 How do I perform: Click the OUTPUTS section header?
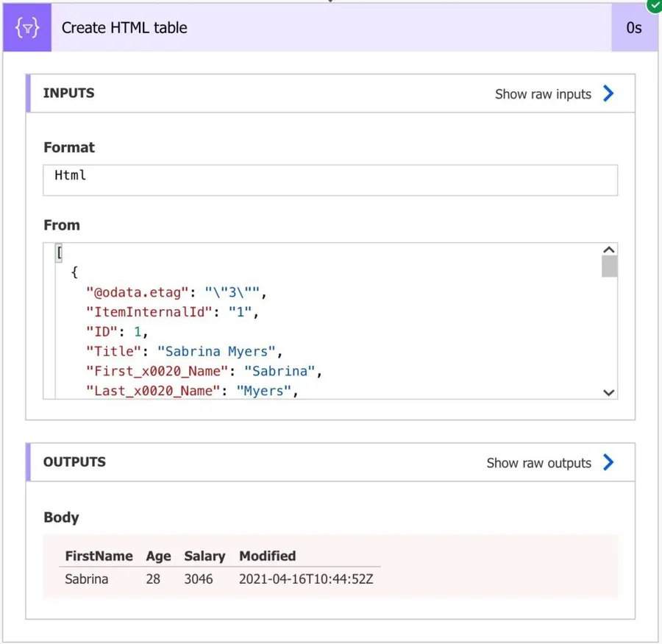74,462
